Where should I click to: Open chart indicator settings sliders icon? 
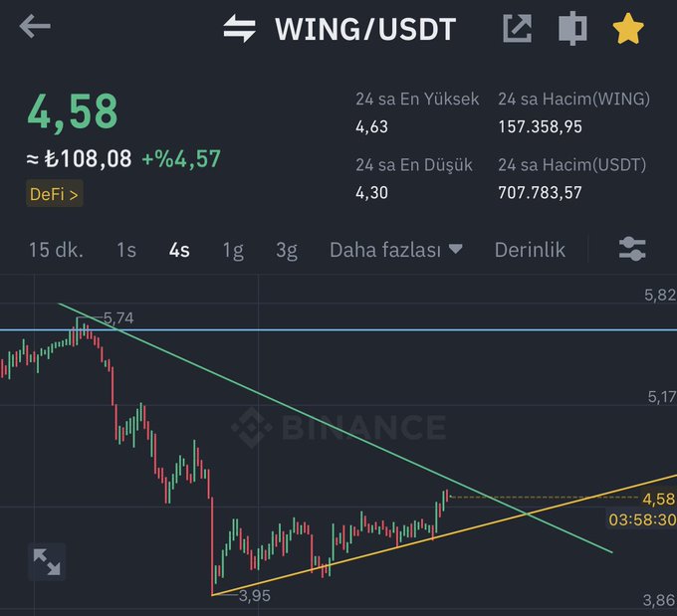632,249
